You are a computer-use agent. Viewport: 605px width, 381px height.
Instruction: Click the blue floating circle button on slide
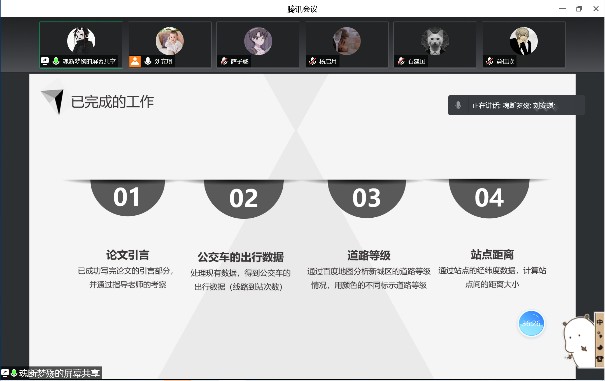pyautogui.click(x=531, y=323)
